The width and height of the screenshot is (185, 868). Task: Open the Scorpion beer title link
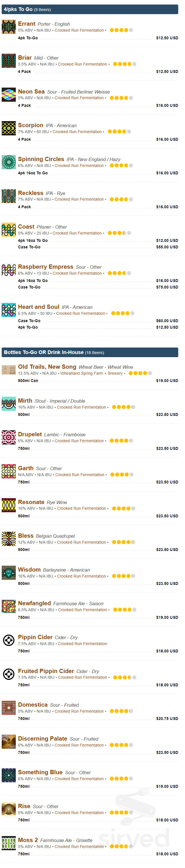coord(31,125)
